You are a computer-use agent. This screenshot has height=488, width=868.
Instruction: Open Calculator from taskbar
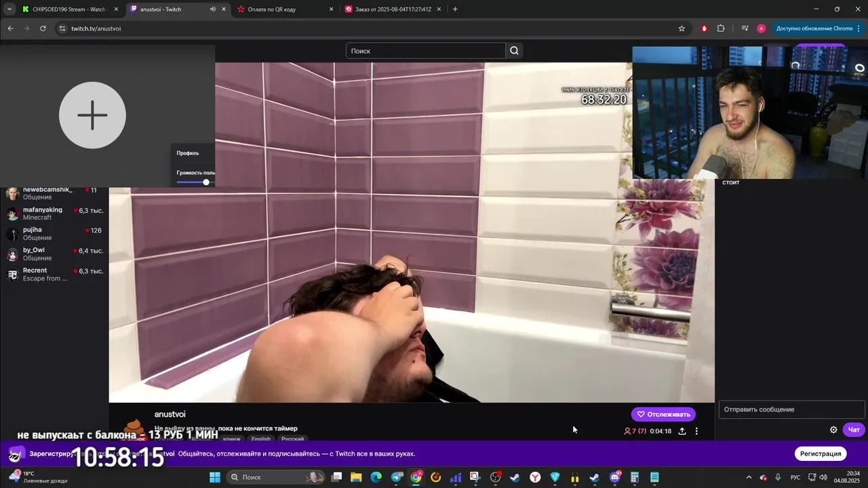635,477
